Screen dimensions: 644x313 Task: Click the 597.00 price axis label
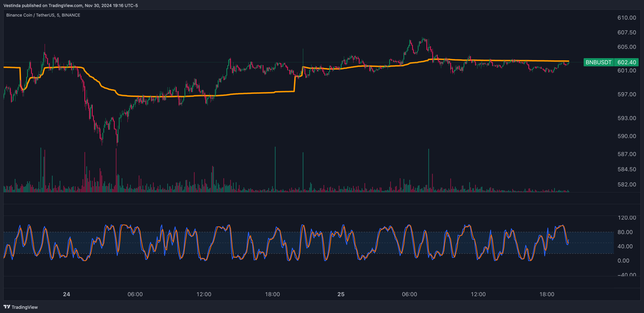click(x=626, y=94)
